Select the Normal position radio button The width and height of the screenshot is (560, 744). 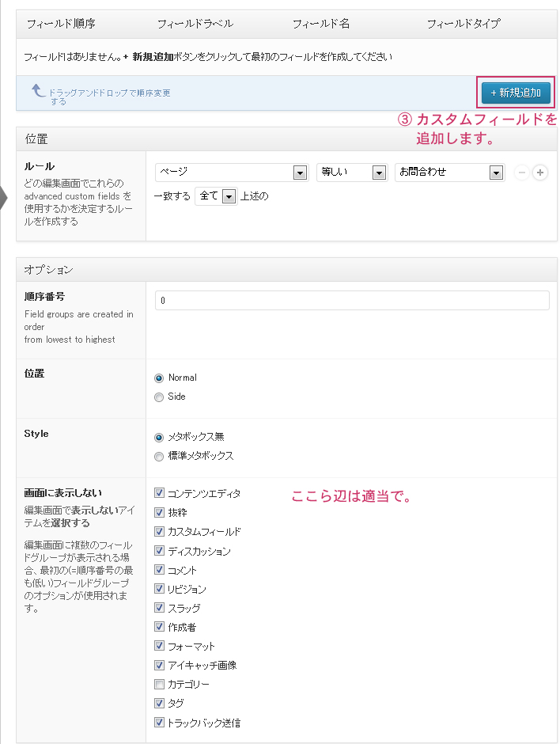point(160,378)
